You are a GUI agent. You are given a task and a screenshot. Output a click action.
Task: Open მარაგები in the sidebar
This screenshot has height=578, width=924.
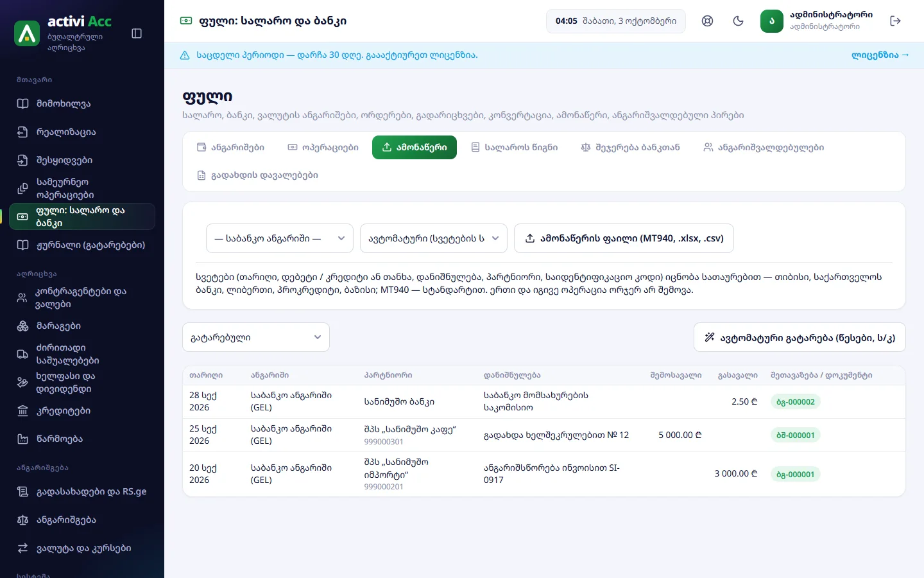[82, 326]
